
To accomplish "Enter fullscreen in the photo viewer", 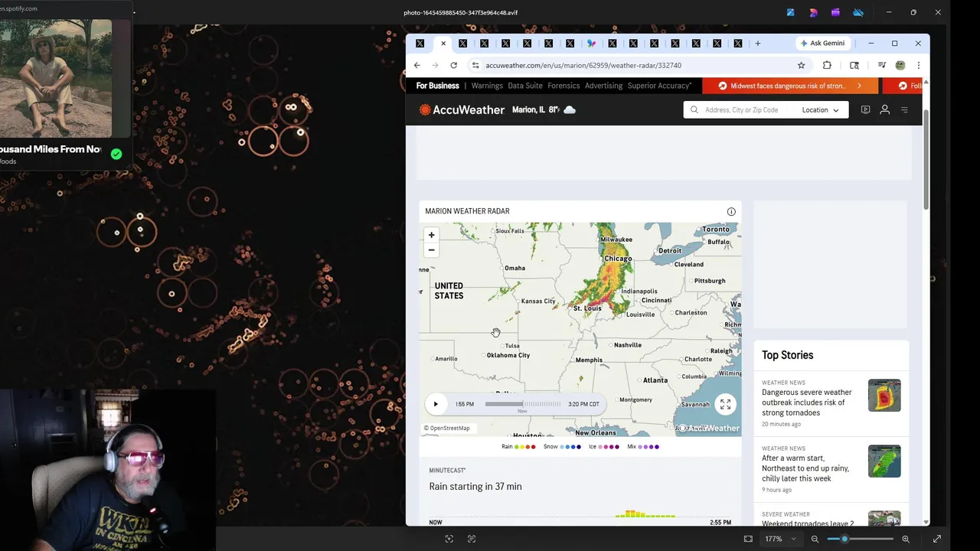I will pyautogui.click(x=936, y=539).
